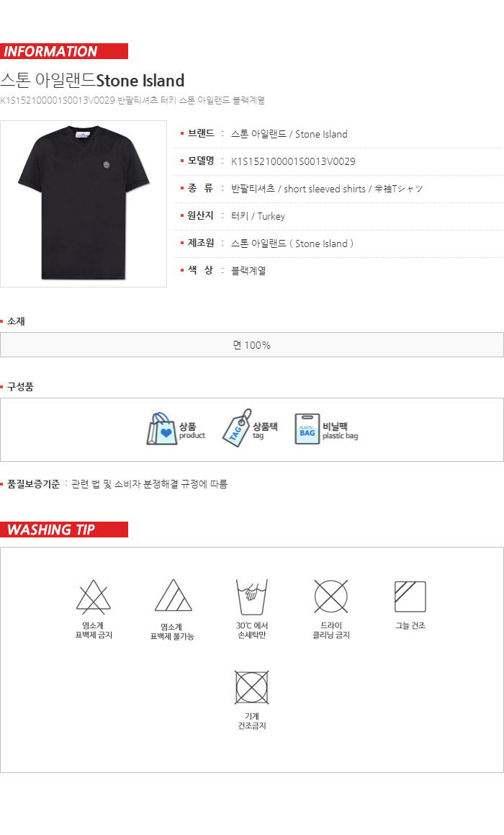Click the red WASHING TIP banner

[64, 530]
